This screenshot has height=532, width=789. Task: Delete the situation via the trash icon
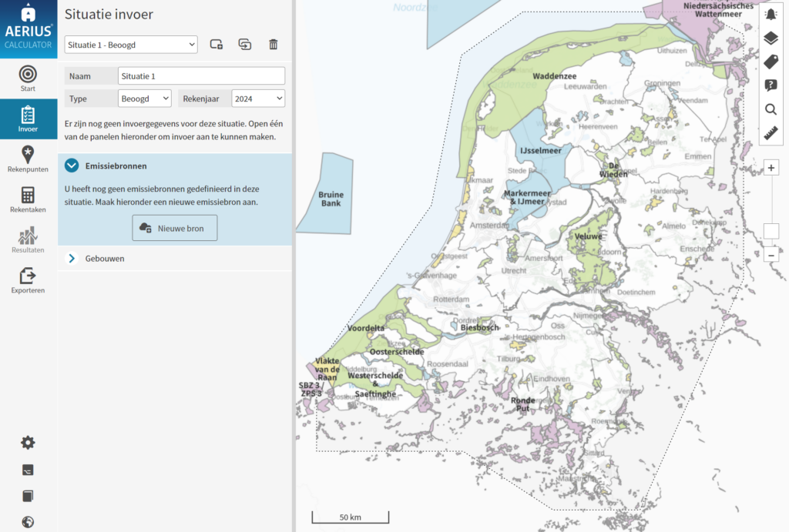tap(273, 44)
